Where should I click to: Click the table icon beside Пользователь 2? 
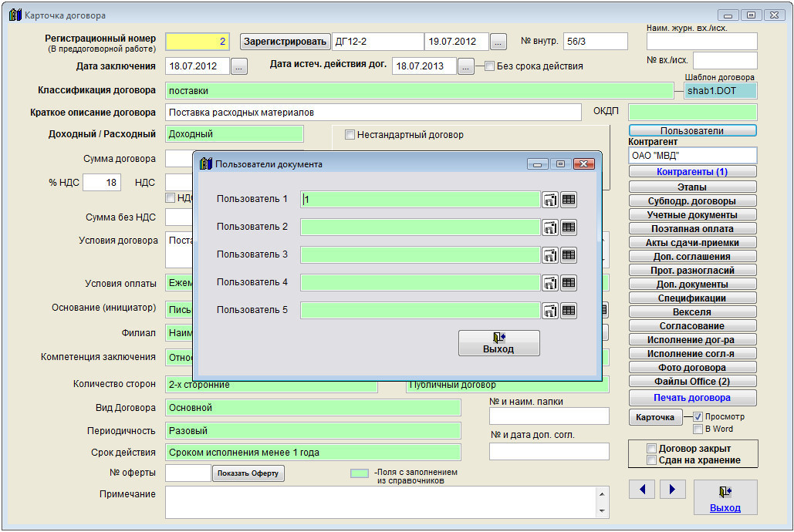pyautogui.click(x=569, y=227)
